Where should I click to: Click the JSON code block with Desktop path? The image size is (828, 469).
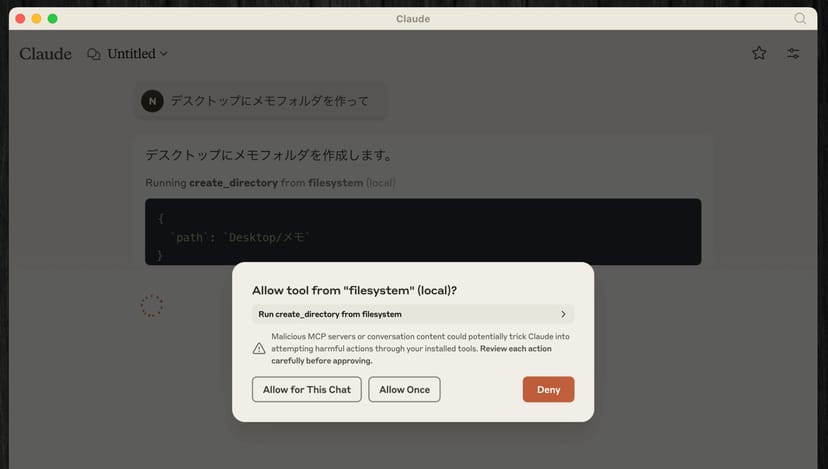click(x=422, y=231)
